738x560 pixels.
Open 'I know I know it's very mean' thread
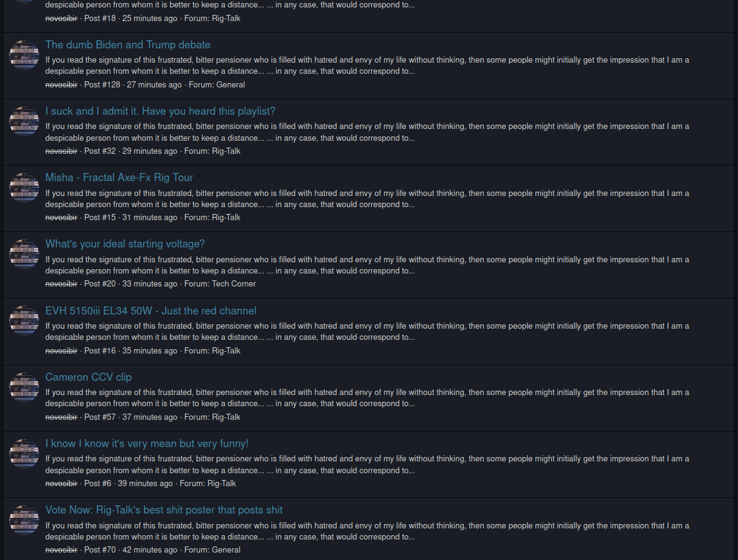coord(147,443)
